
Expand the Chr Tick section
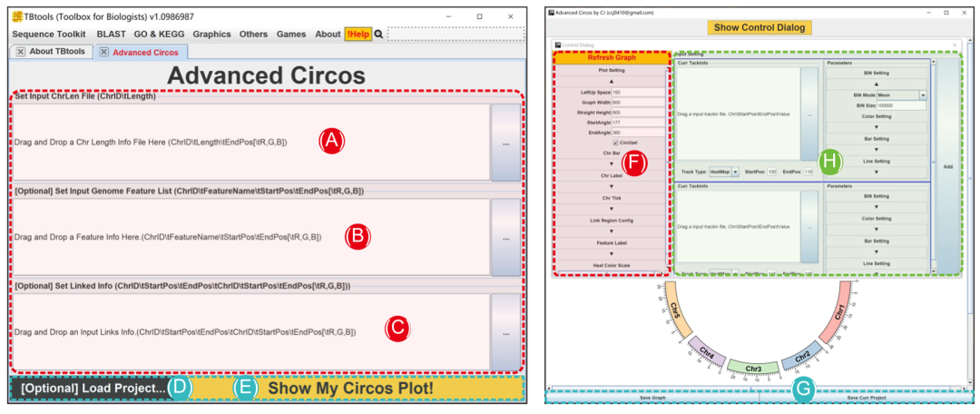612,209
